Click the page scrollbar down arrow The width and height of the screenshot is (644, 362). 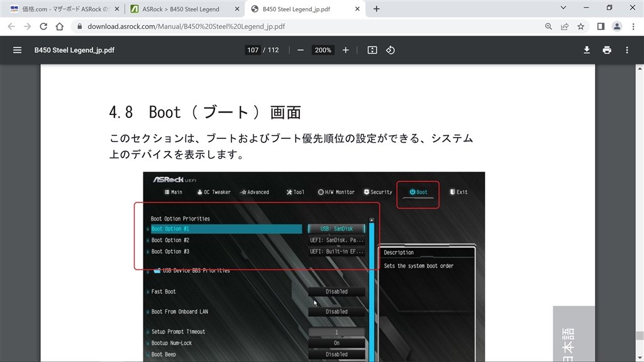(640, 358)
